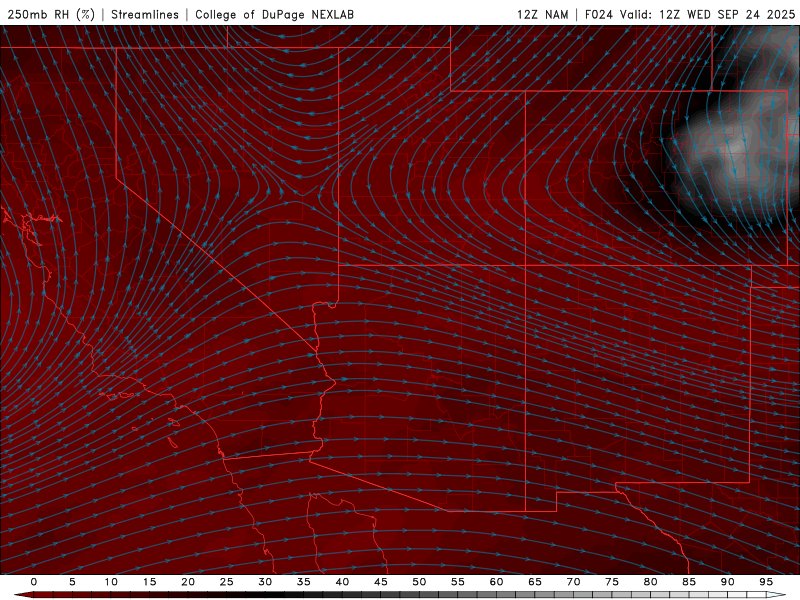Select the 70 label on color scale
The image size is (800, 600).
click(x=573, y=582)
